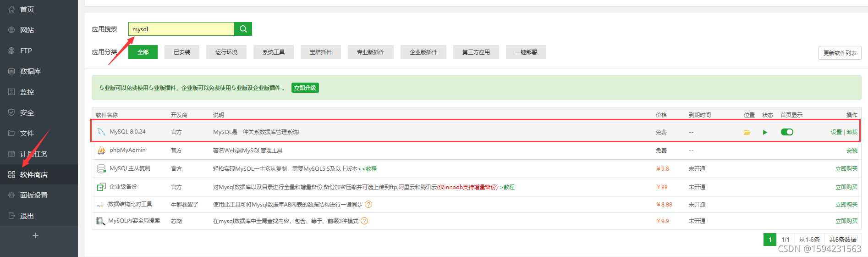Screen dimensions: 868x257
Task: Click the green search magnifier button
Action: pyautogui.click(x=243, y=29)
